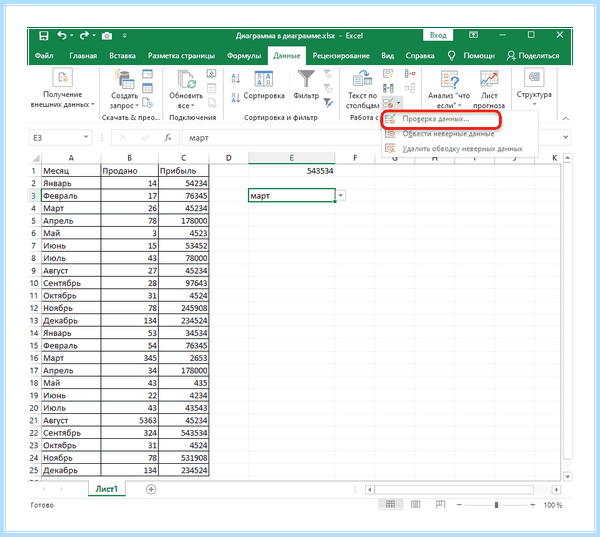The width and height of the screenshot is (600, 537).
Task: Select the Лист1 sheet tab
Action: pyautogui.click(x=106, y=489)
